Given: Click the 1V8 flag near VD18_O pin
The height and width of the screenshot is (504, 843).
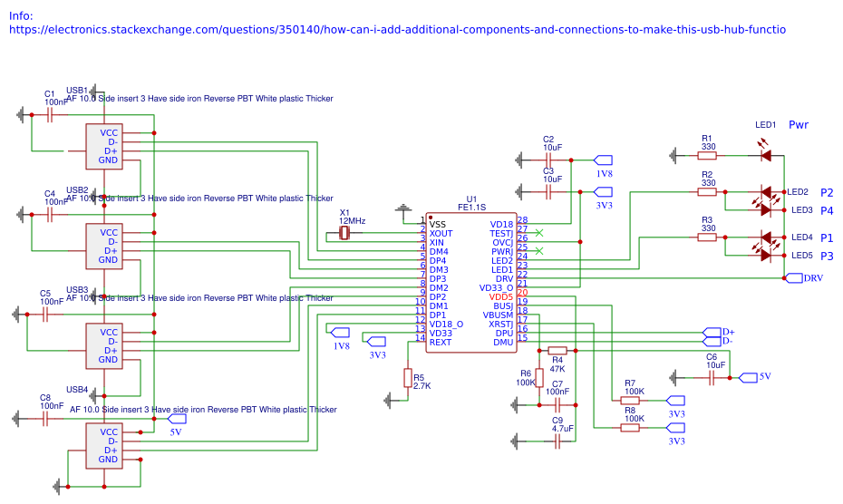Looking at the screenshot, I should click(x=340, y=333).
